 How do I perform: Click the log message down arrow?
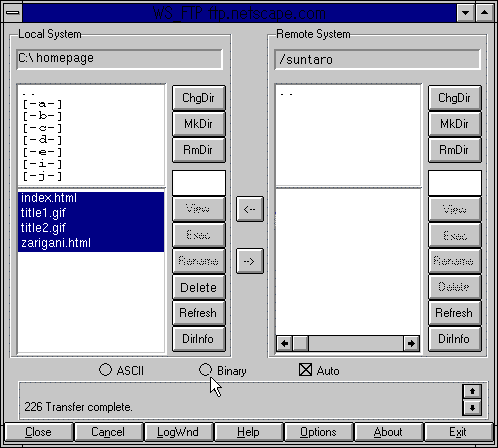(x=472, y=407)
